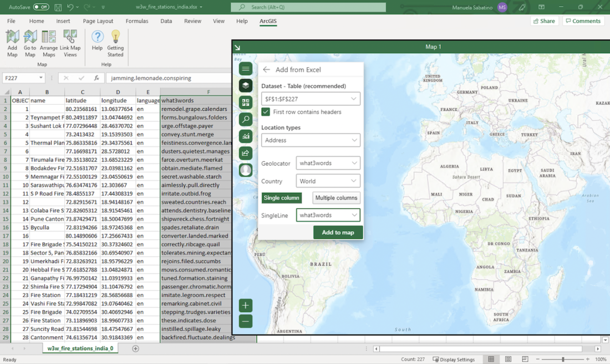Zoom in on the map with plus button
The height and width of the screenshot is (364, 610).
(x=246, y=305)
